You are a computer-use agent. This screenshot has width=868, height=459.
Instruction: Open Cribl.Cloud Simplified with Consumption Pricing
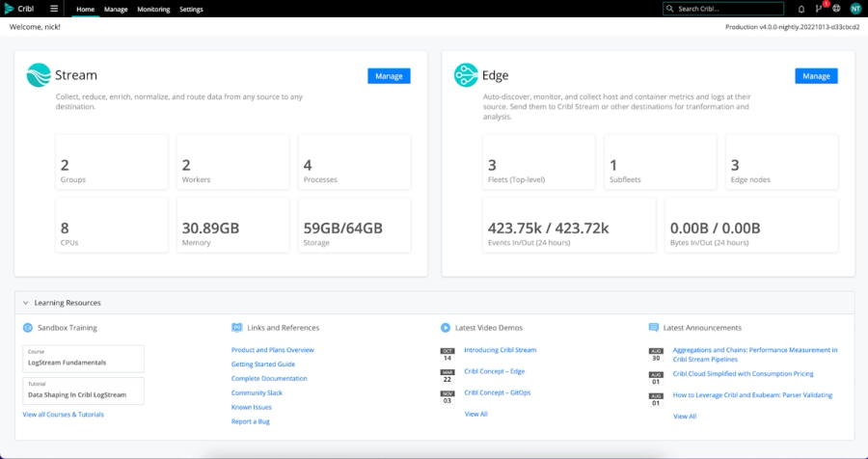click(x=743, y=374)
